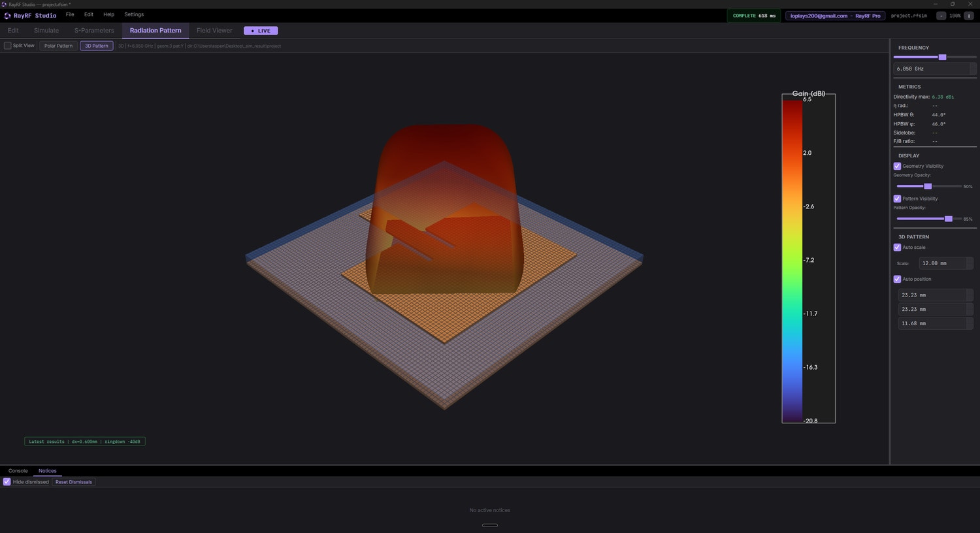The width and height of the screenshot is (980, 533).
Task: Switch to the Edit workspace tab
Action: click(13, 31)
